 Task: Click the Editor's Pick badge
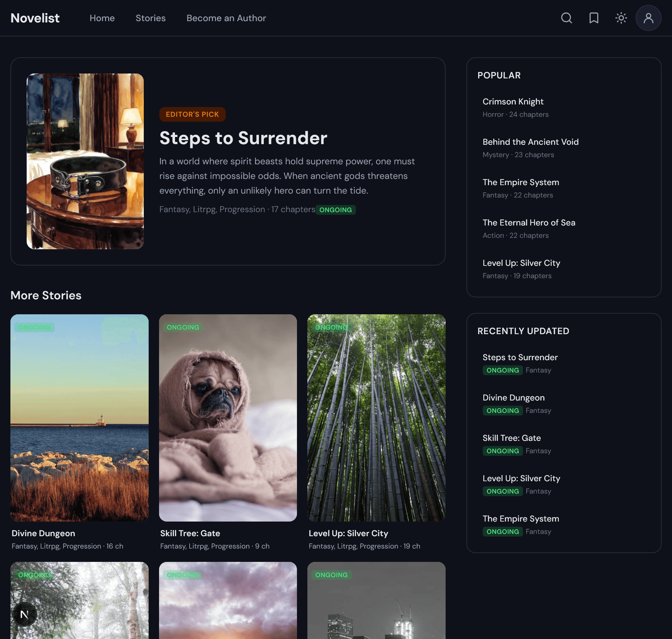pos(192,115)
